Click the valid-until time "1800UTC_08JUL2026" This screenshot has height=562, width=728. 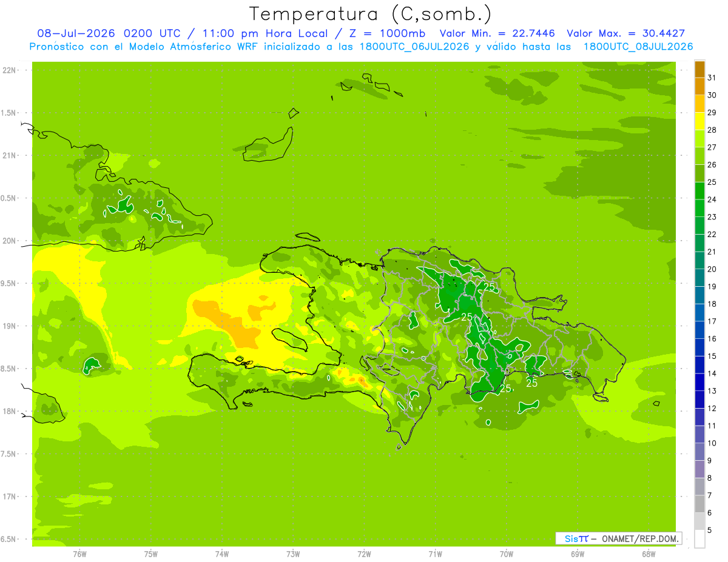pos(638,47)
